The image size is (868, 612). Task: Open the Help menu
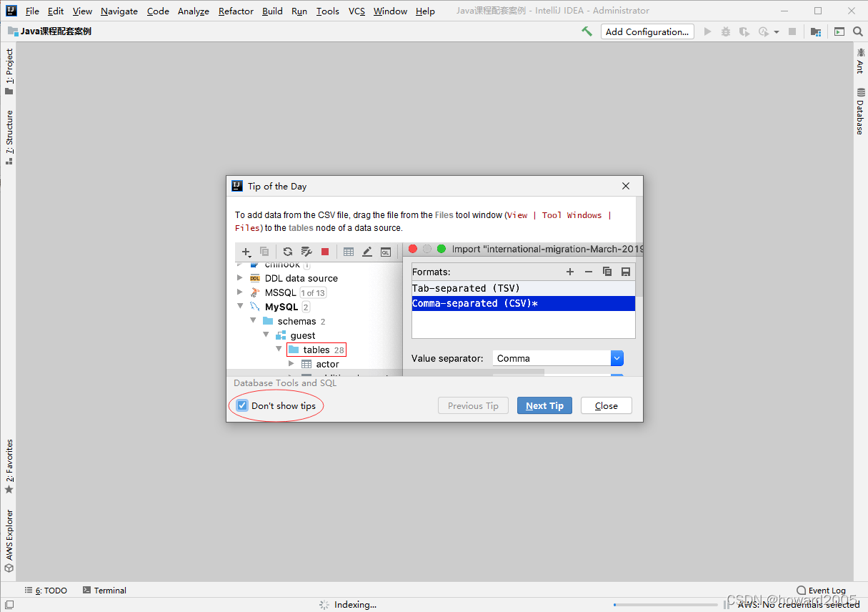point(425,11)
